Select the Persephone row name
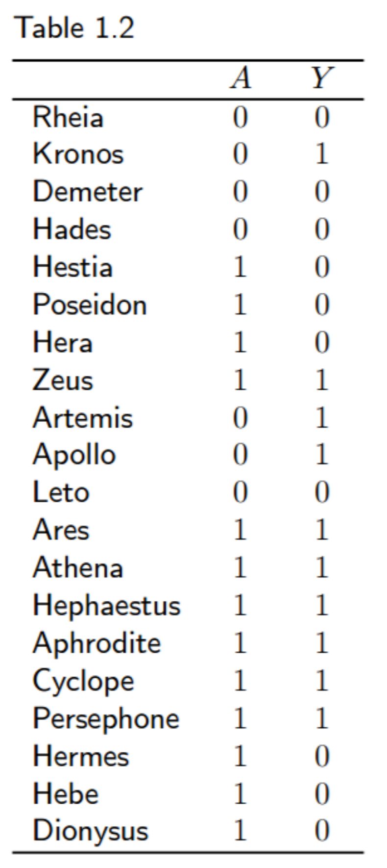387x868 pixels. 106,719
